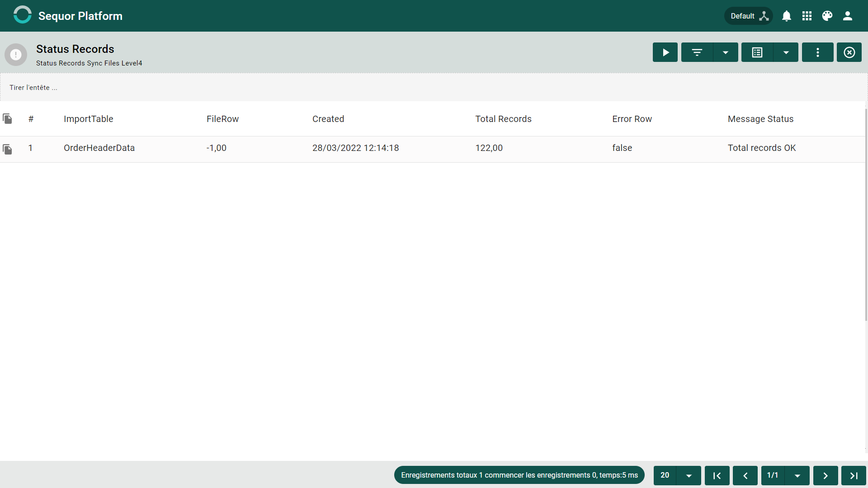
Task: Go to the last page
Action: [x=854, y=475]
